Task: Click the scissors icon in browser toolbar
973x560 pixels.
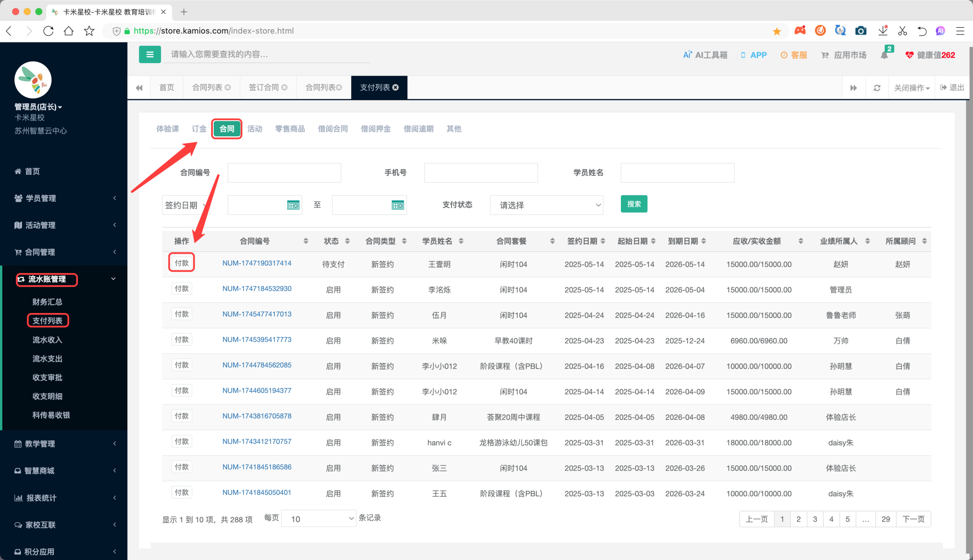Action: pyautogui.click(x=902, y=31)
